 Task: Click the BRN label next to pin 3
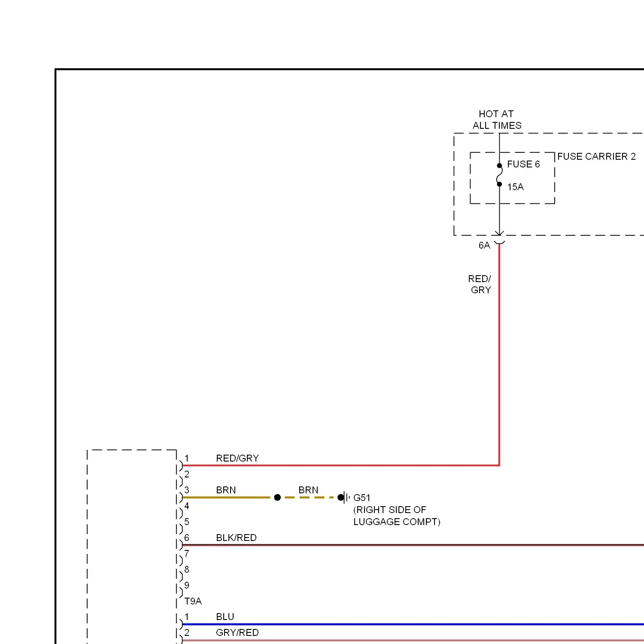[x=226, y=490]
